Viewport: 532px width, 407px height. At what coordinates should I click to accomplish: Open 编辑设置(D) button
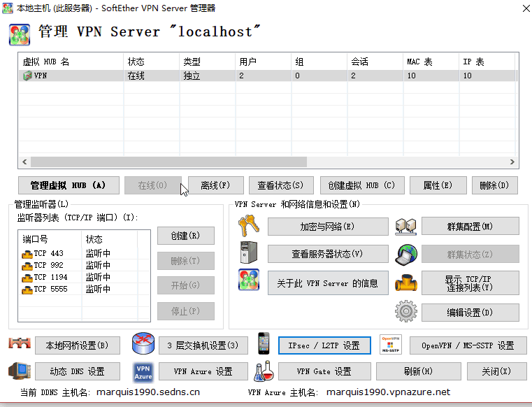point(470,313)
